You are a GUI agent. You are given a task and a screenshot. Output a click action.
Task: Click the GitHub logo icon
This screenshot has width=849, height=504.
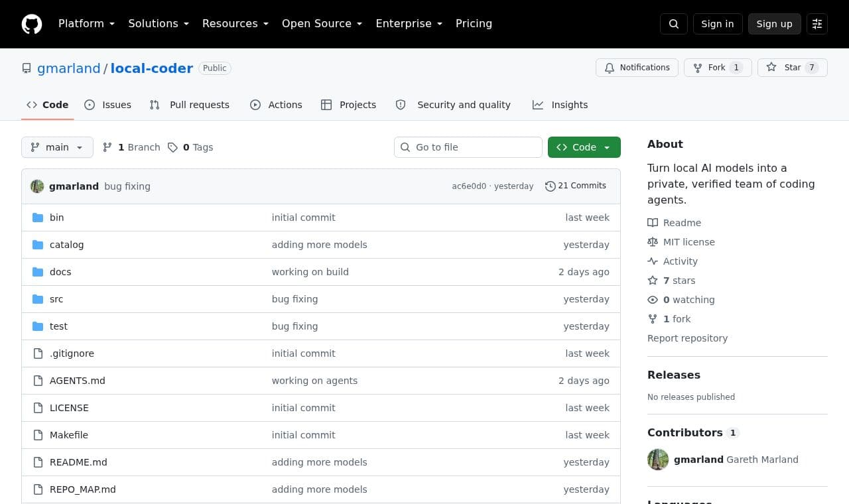pos(32,24)
